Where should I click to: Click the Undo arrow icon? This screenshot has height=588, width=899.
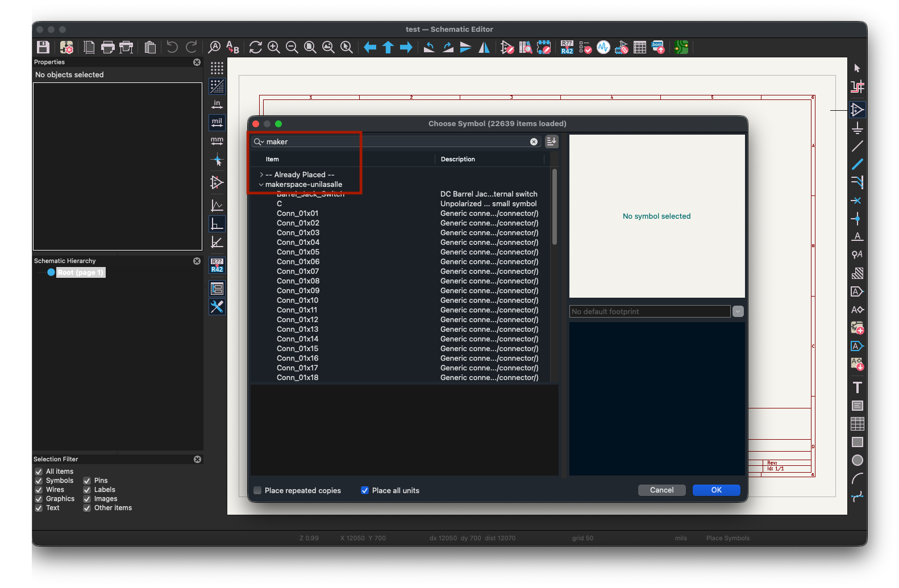coord(172,47)
